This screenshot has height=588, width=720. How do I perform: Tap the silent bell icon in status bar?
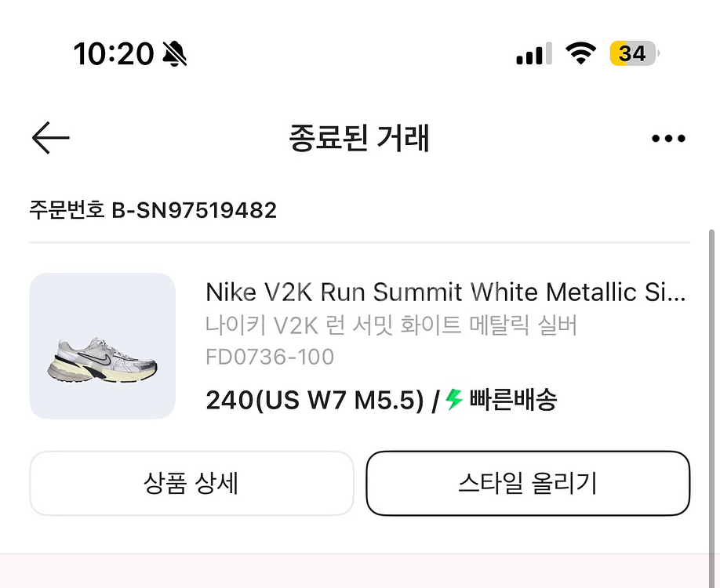pyautogui.click(x=176, y=54)
